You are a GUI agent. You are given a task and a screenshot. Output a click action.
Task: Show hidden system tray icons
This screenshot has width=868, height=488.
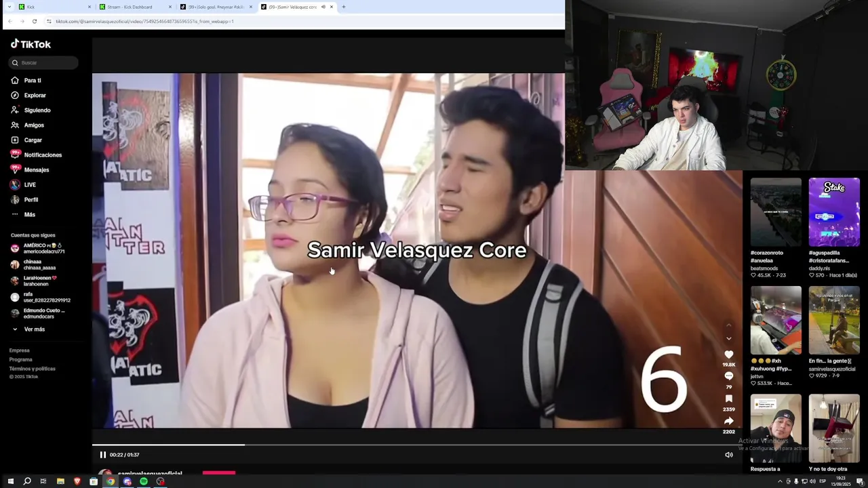(x=780, y=481)
